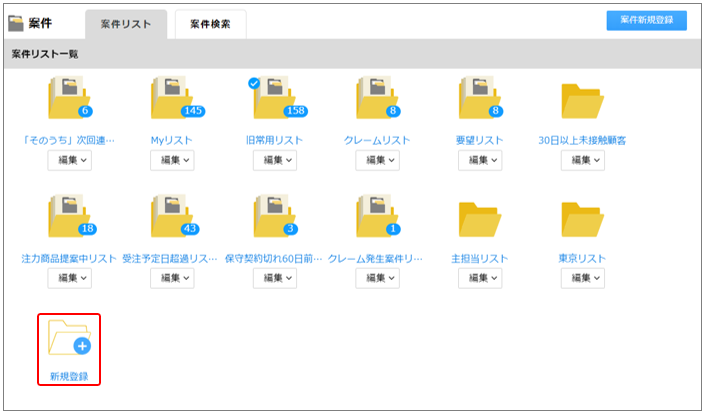Click the 新規登録 text link
This screenshot has height=414, width=706.
69,377
